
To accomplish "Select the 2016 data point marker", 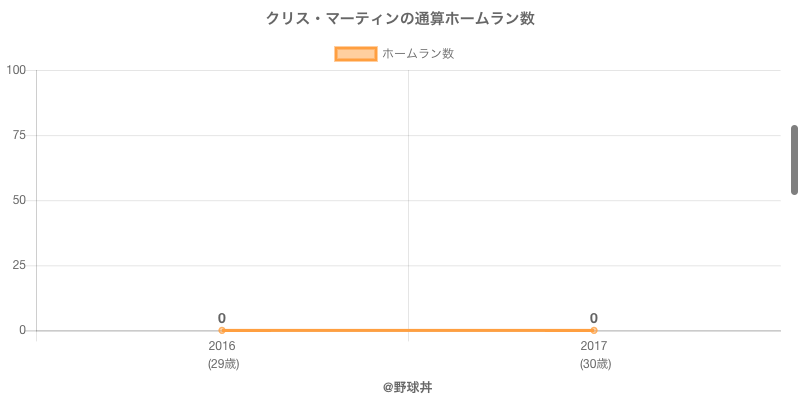I will (222, 331).
